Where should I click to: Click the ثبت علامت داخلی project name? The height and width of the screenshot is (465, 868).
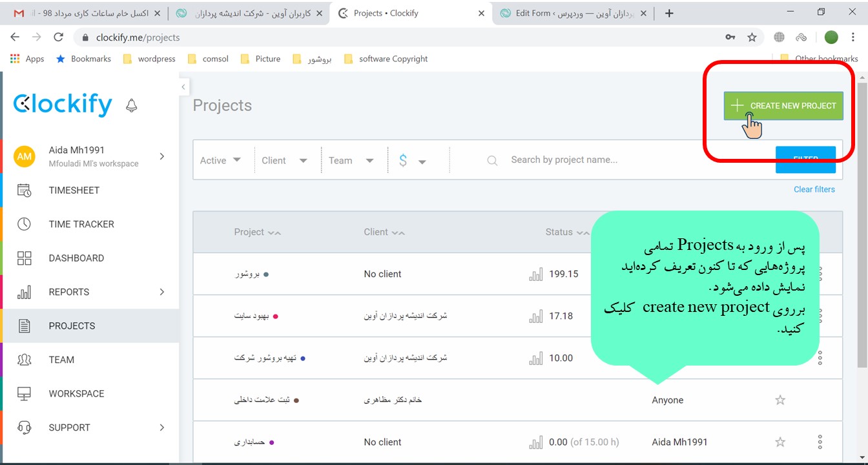(x=262, y=400)
